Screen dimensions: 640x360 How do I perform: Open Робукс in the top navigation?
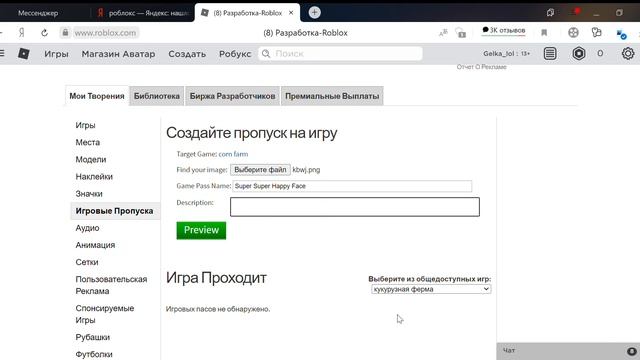click(x=235, y=54)
